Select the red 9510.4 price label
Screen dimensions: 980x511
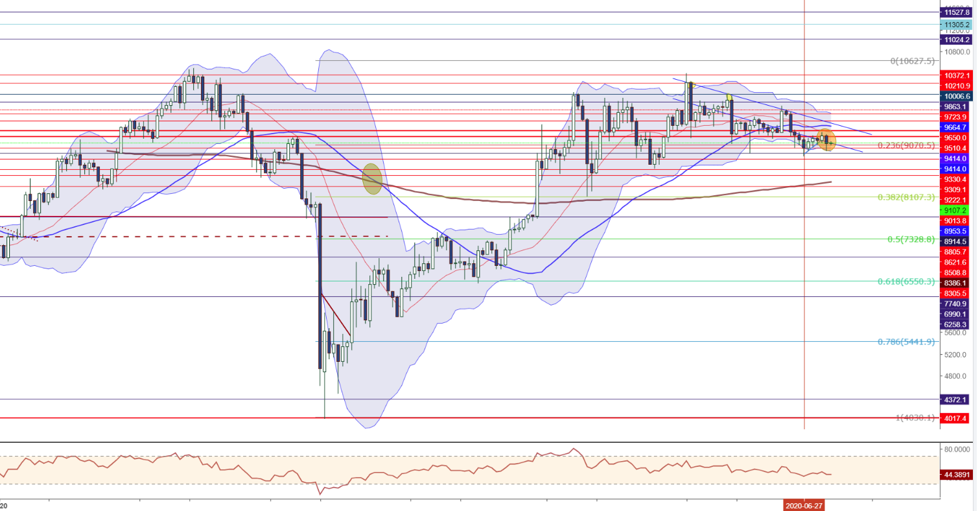[x=957, y=148]
